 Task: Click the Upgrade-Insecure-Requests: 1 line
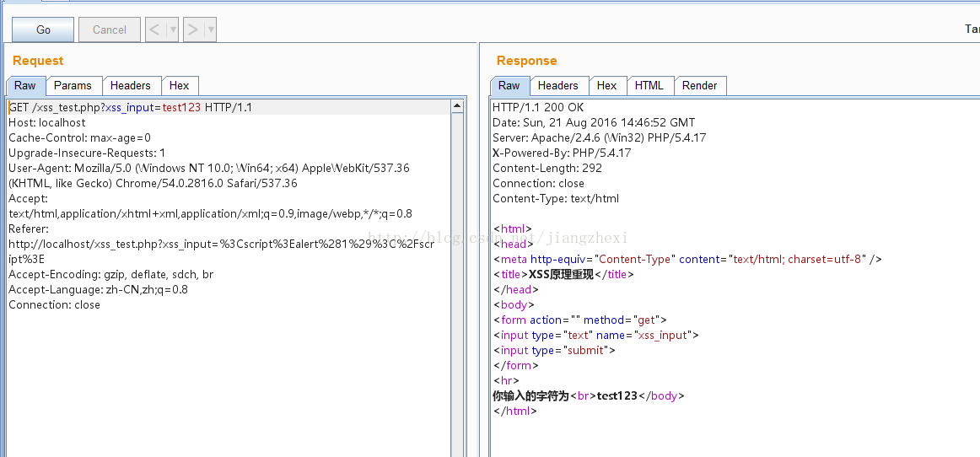(87, 153)
